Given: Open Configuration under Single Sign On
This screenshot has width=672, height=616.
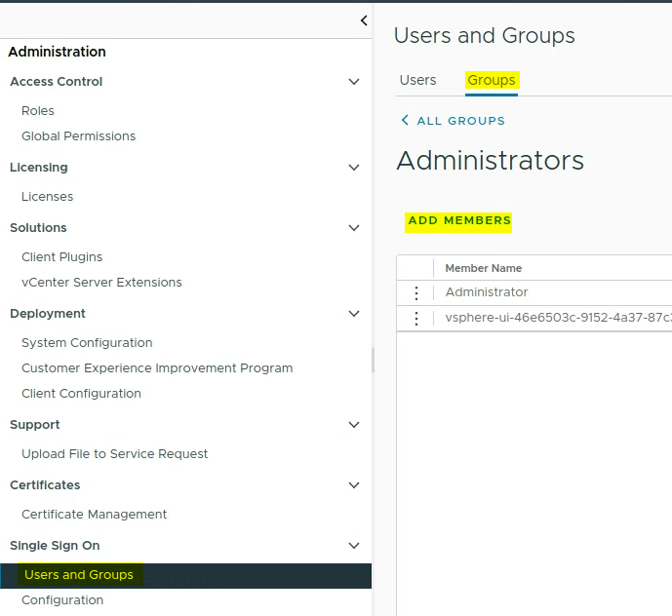Looking at the screenshot, I should coord(62,600).
